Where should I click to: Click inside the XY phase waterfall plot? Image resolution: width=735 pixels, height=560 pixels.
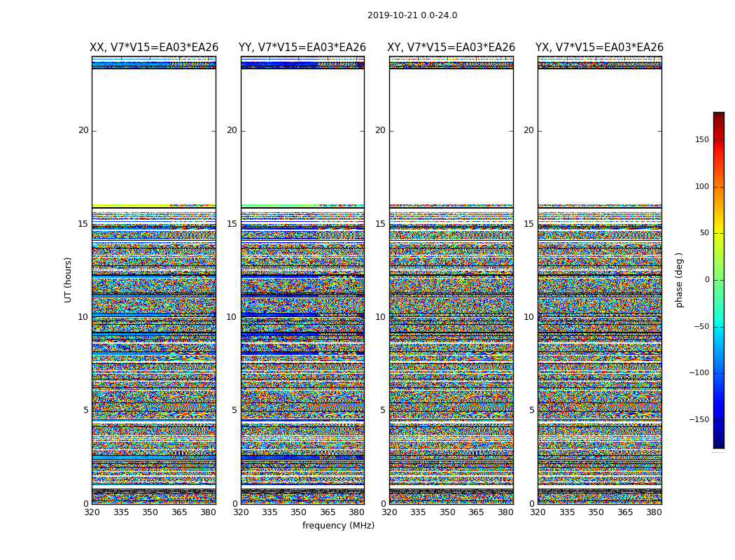(x=451, y=280)
